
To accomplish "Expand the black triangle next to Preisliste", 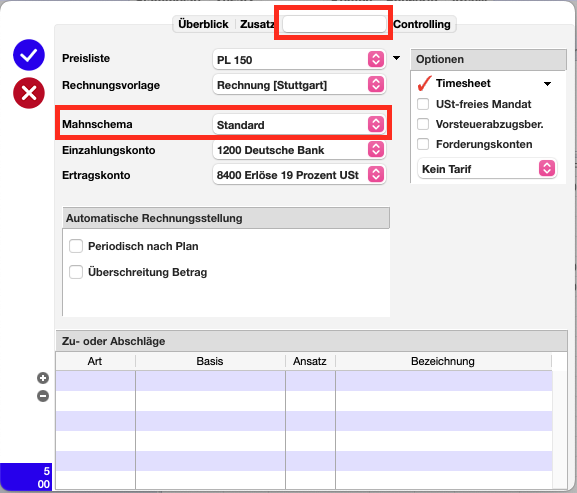I will pos(396,58).
